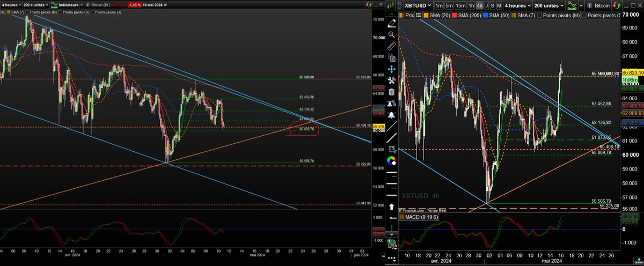
Task: Click the info icon before Bitcoin ($1)
Action: (87, 5)
